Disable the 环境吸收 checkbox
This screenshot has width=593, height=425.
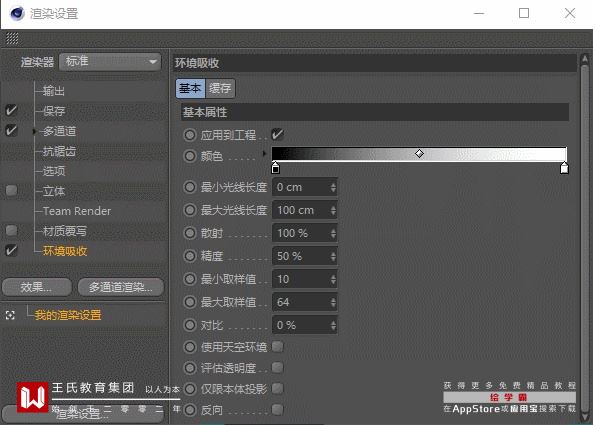pos(11,250)
